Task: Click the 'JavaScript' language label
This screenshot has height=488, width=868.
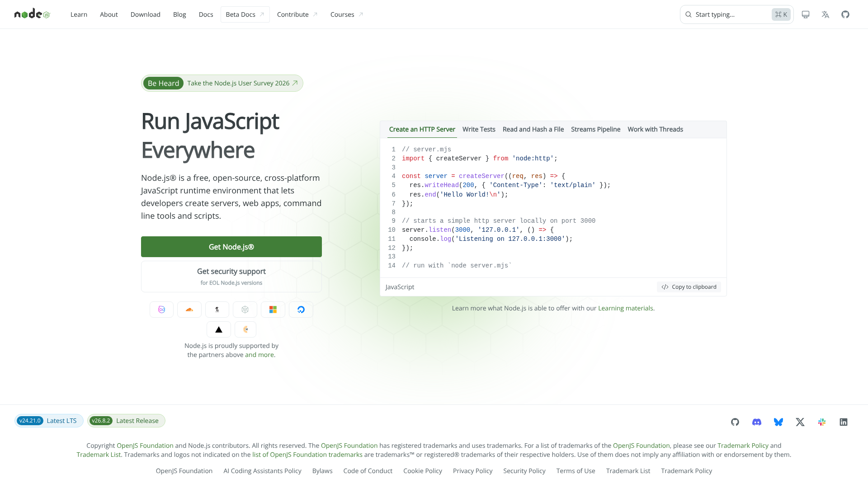Action: pyautogui.click(x=400, y=287)
